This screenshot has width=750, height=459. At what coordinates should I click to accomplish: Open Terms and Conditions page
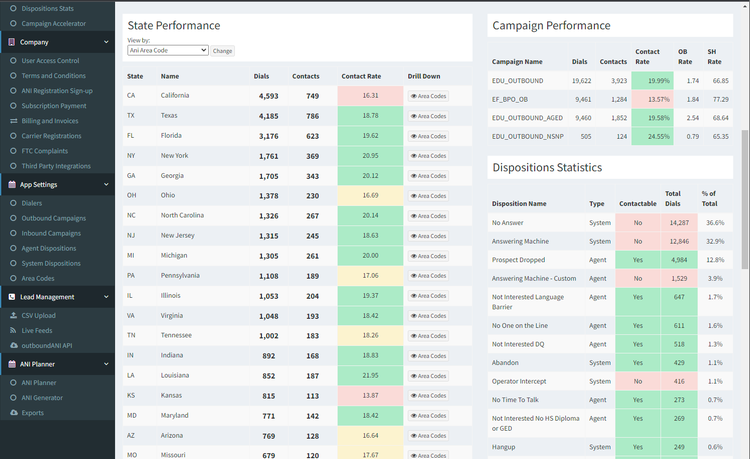pyautogui.click(x=54, y=76)
